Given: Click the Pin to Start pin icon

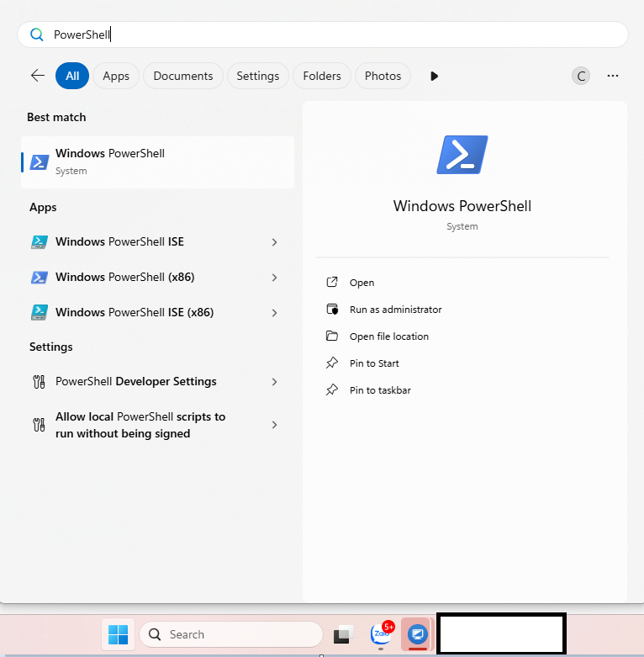Looking at the screenshot, I should pos(332,363).
